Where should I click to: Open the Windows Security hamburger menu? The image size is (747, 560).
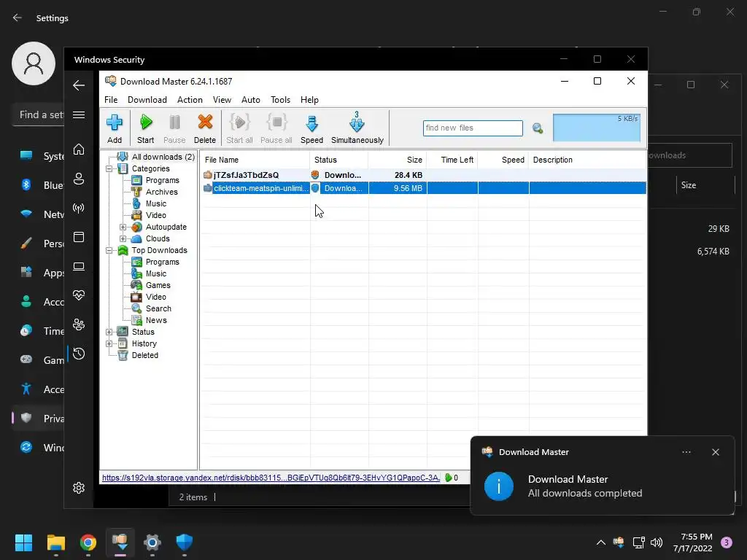pyautogui.click(x=79, y=114)
